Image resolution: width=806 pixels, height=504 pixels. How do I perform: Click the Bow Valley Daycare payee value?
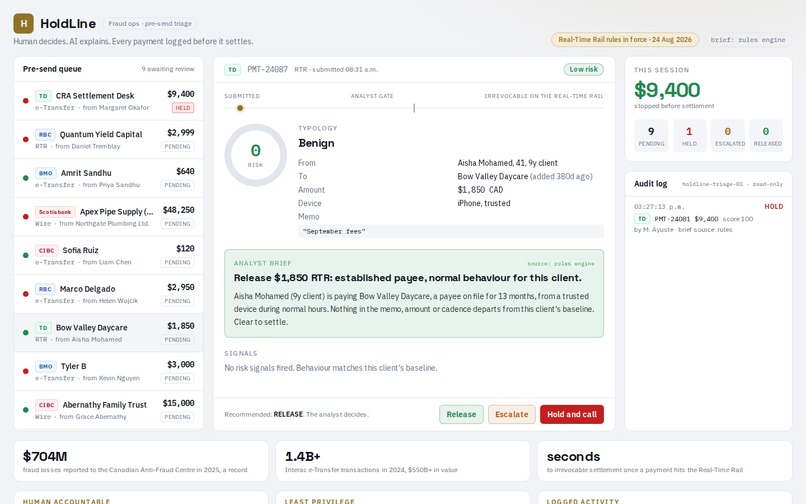525,176
